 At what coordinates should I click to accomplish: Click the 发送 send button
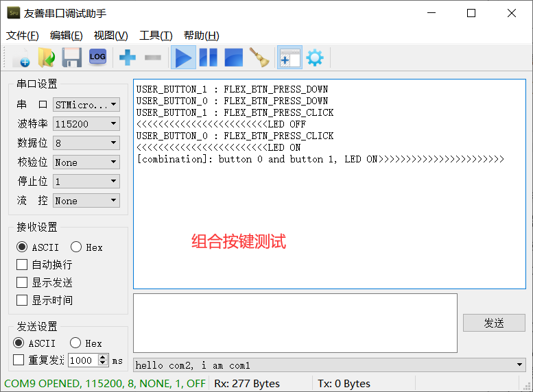(x=494, y=323)
